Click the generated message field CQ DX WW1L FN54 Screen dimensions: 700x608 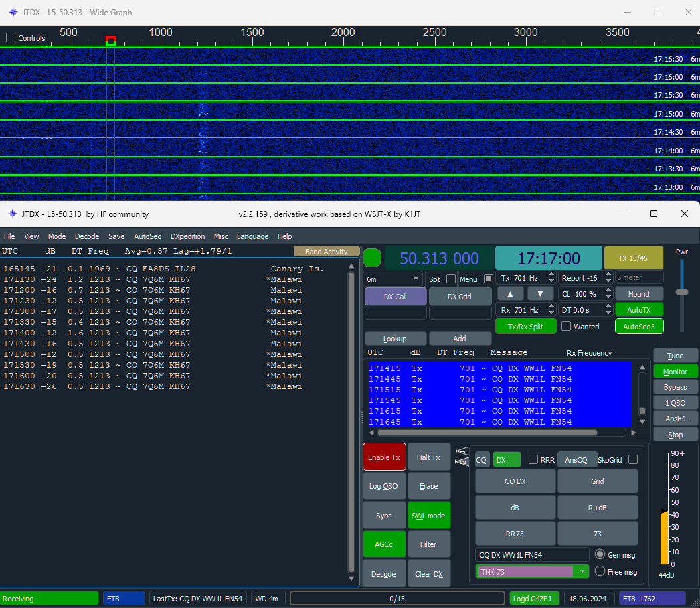[x=532, y=555]
